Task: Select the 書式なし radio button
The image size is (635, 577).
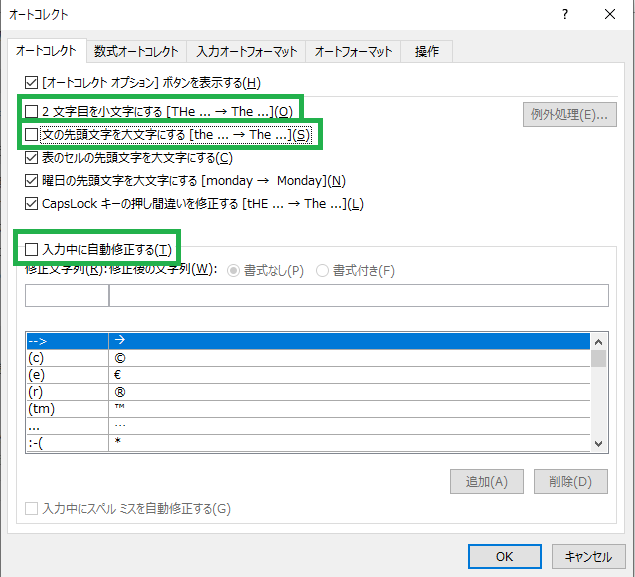Action: tap(233, 270)
